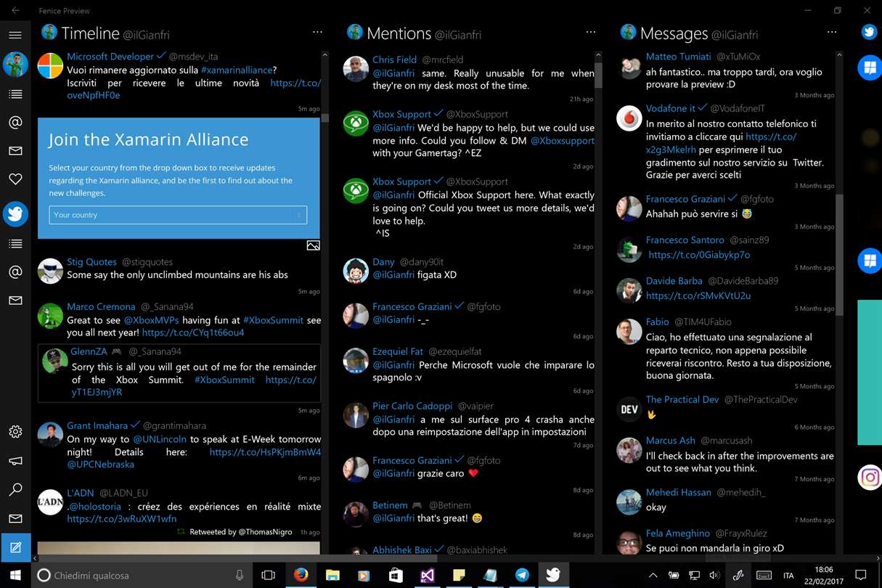
Task: Open link t.co/CYq1t66ou4 in Marco Cremona tweet
Action: coord(193,332)
